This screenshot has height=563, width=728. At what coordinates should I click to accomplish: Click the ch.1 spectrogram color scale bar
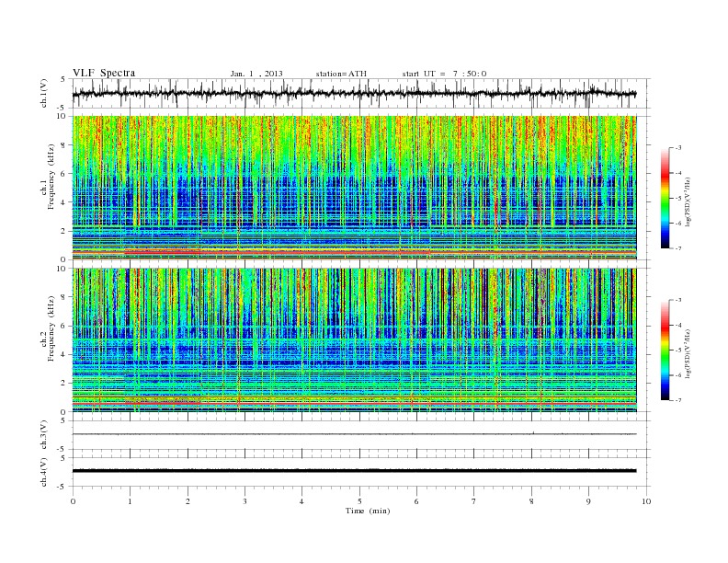pyautogui.click(x=665, y=198)
